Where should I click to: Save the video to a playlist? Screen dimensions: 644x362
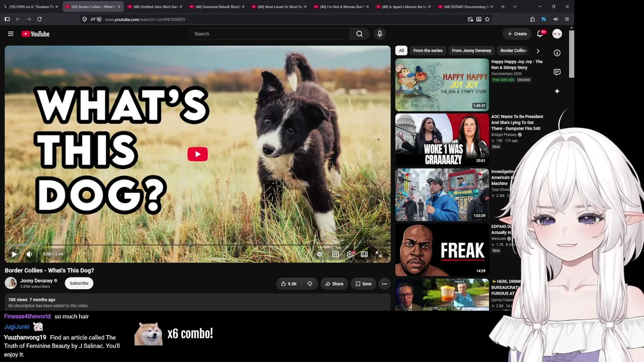363,284
